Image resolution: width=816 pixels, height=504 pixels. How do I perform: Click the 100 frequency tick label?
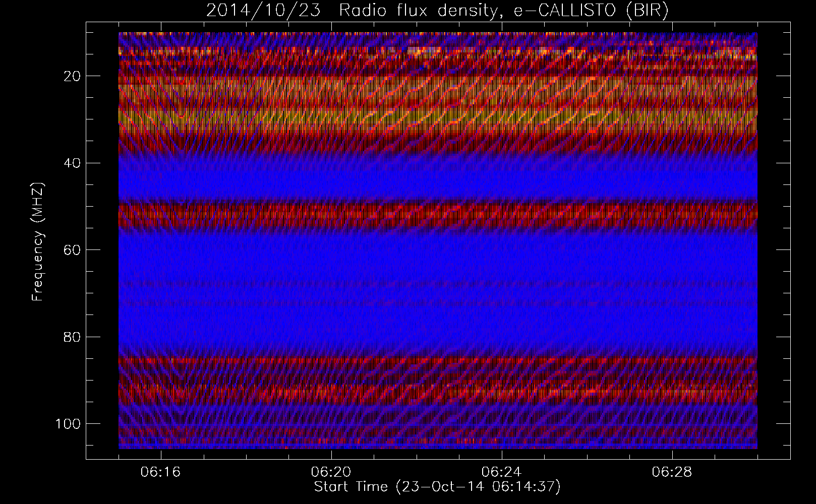[x=68, y=423]
